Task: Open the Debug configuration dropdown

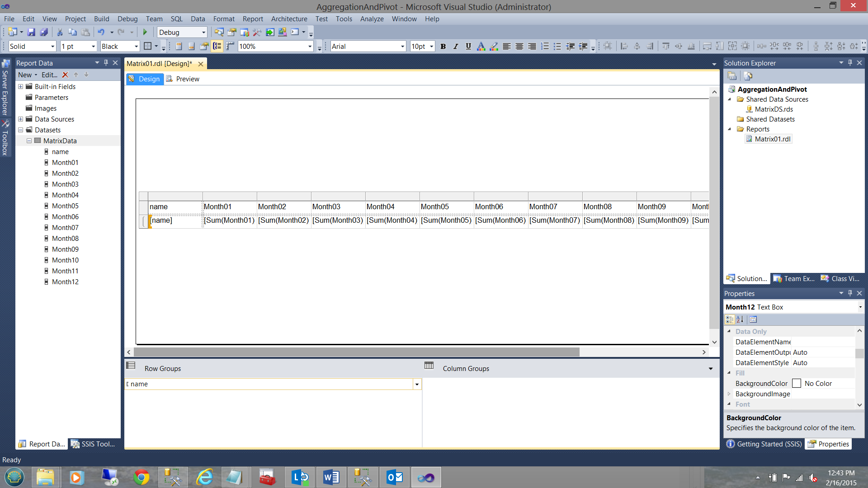Action: pos(203,33)
